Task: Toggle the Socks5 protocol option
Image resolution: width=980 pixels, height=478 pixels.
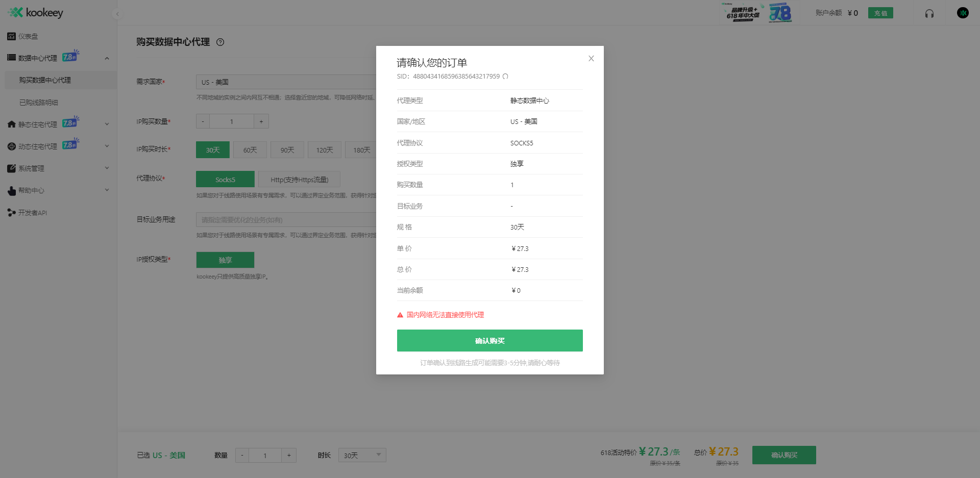Action: tap(225, 179)
